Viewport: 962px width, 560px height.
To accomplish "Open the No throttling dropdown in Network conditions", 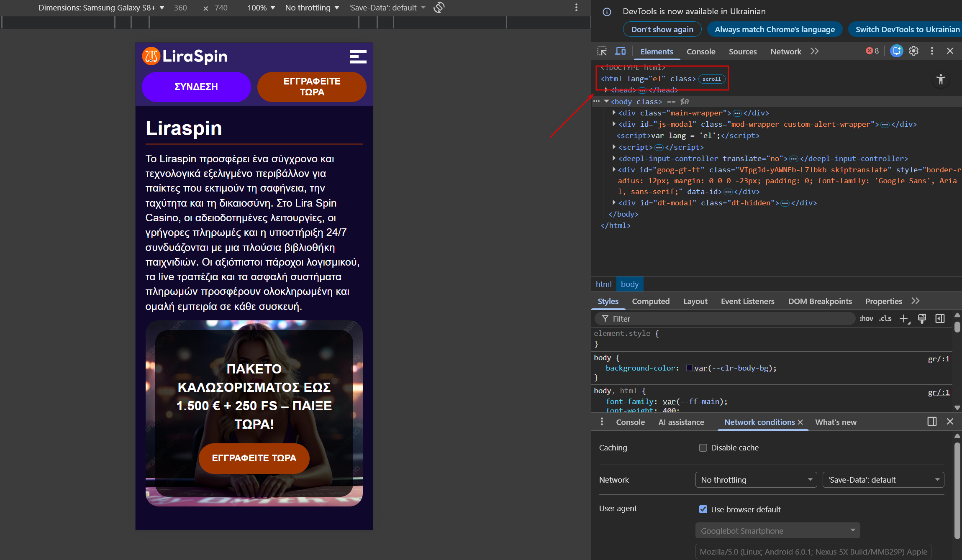I will (756, 480).
